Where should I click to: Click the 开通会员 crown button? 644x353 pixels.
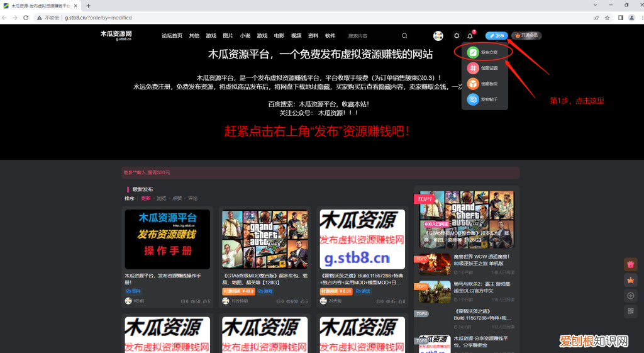point(526,36)
